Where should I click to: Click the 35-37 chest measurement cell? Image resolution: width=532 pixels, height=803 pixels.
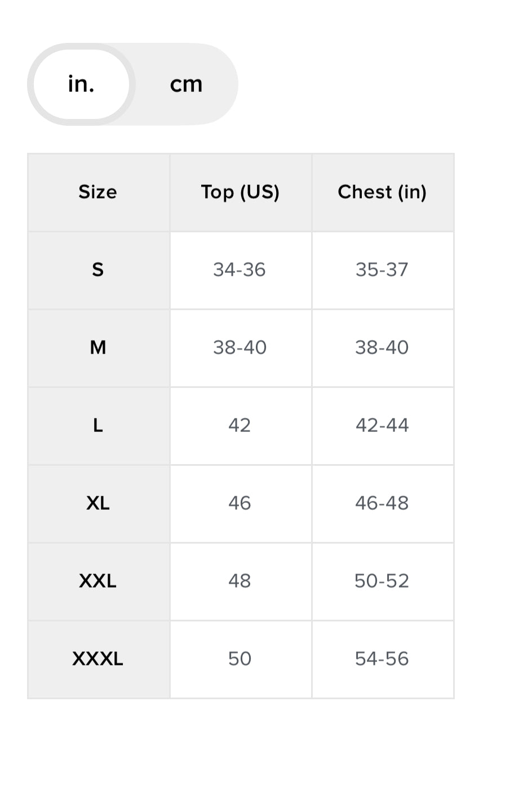pos(382,270)
